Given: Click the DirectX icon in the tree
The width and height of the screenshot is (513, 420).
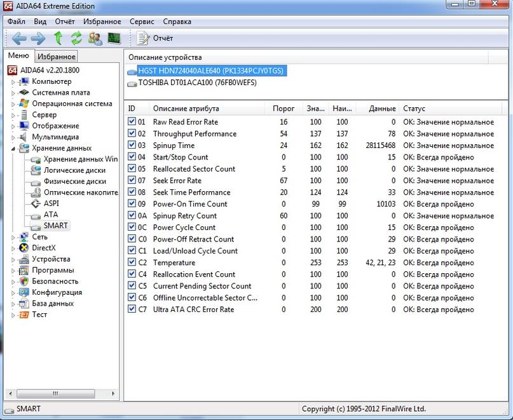Looking at the screenshot, I should 24,248.
